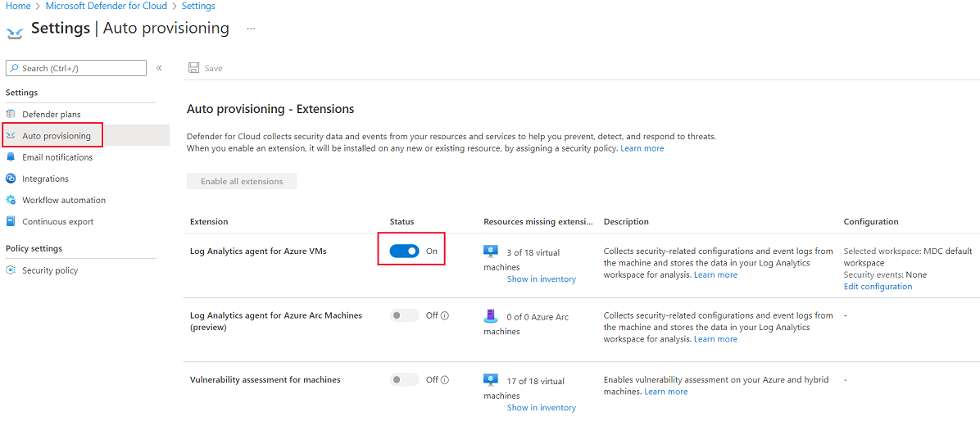The image size is (980, 426).
Task: Click the '3 of 18 virtual machines' text
Action: point(522,260)
